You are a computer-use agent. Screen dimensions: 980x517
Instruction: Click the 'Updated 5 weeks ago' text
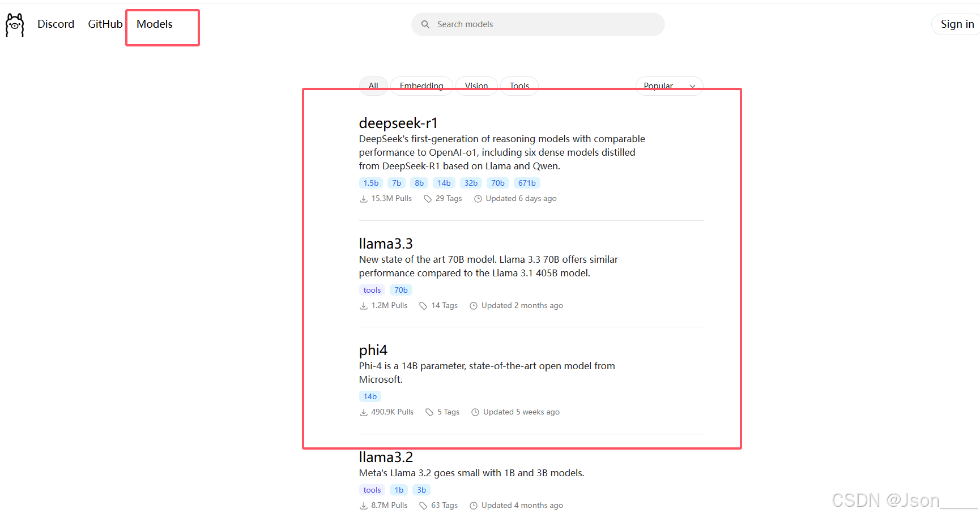521,412
